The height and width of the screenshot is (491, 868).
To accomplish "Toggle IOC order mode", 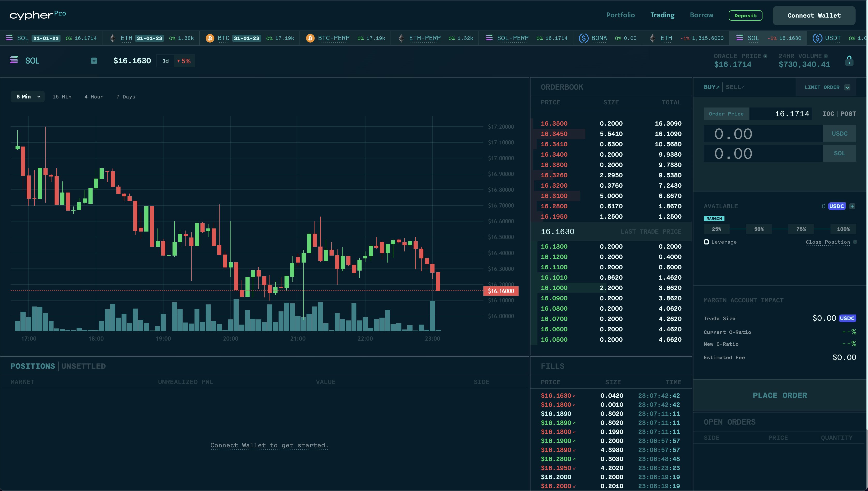I will click(x=829, y=114).
